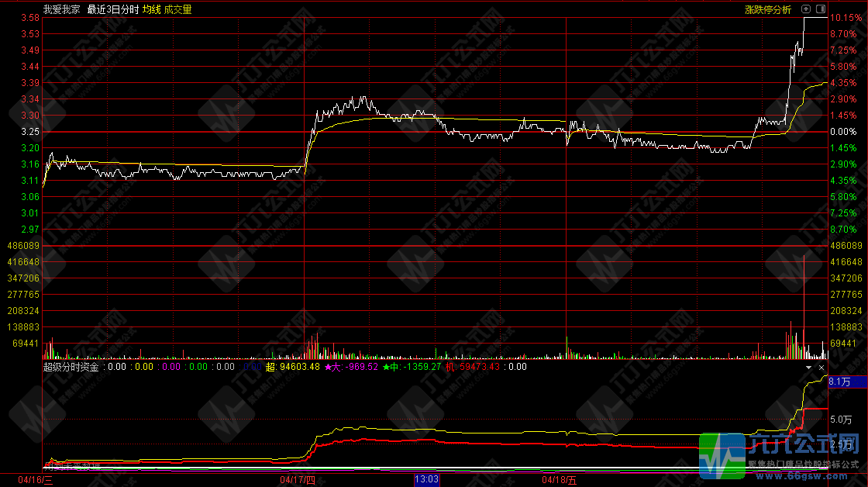The image size is (868, 487).
Task: Expand the indicator panel dropdown arrow
Action: click(x=809, y=367)
